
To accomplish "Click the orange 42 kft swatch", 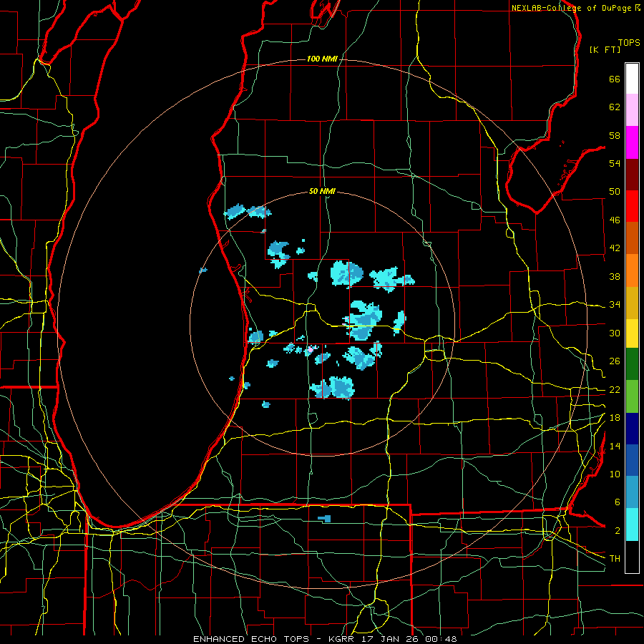I will coord(632,270).
